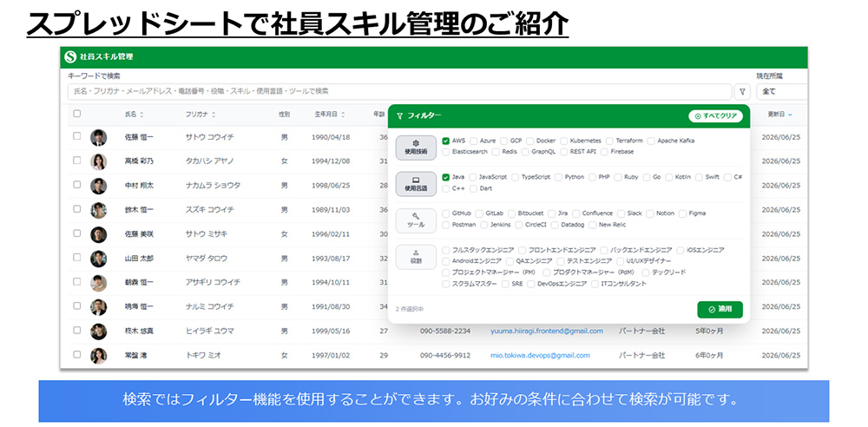868x427 pixels.
Task: Check the Azure checkbox
Action: (x=473, y=141)
